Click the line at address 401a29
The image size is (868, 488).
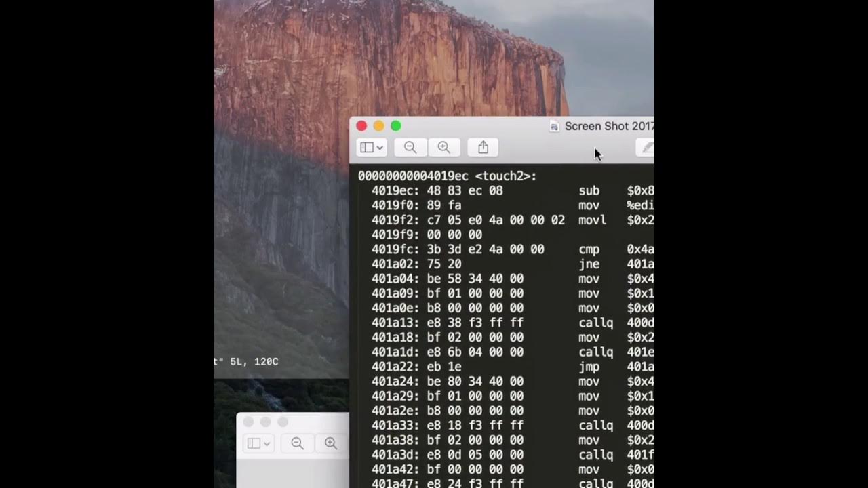(513, 396)
